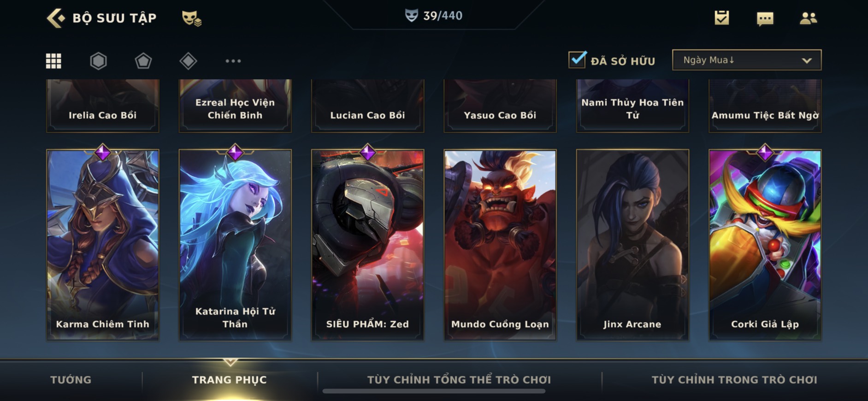Go back using the gold arrow icon
868x401 pixels.
56,18
